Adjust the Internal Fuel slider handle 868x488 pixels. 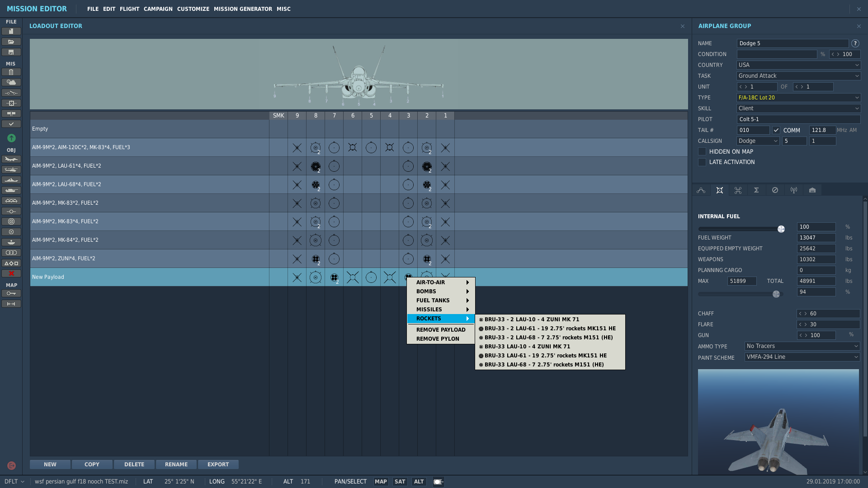tap(781, 229)
